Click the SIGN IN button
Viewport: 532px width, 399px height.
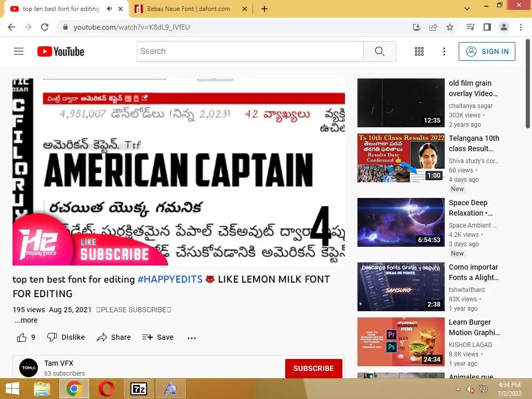point(487,51)
